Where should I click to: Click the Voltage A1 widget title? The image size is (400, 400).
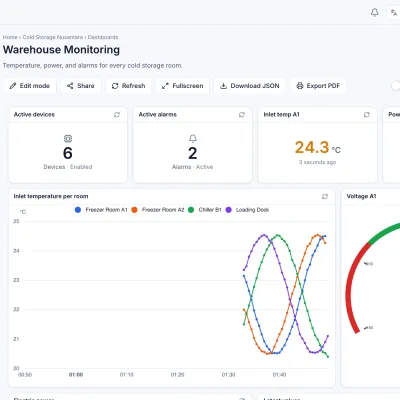(x=361, y=196)
